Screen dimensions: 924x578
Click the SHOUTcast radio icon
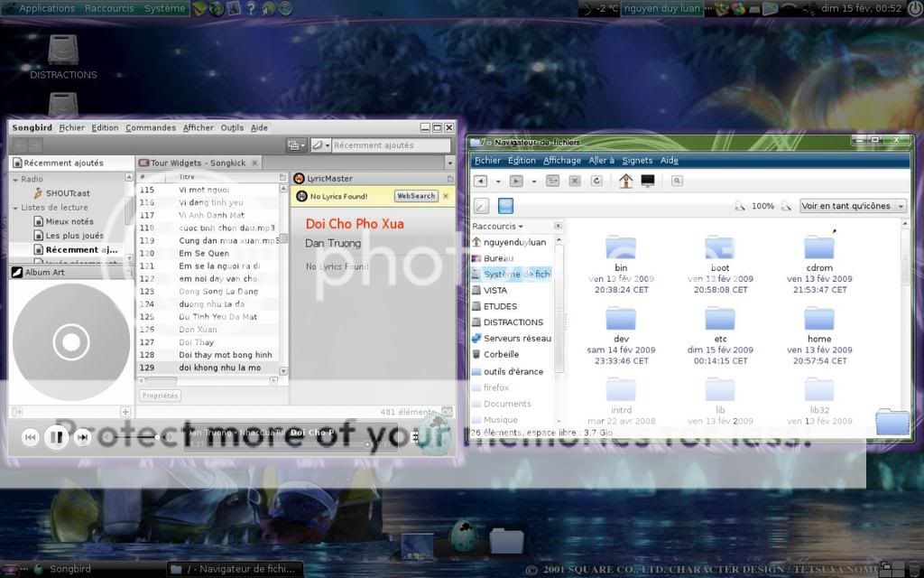coord(38,193)
